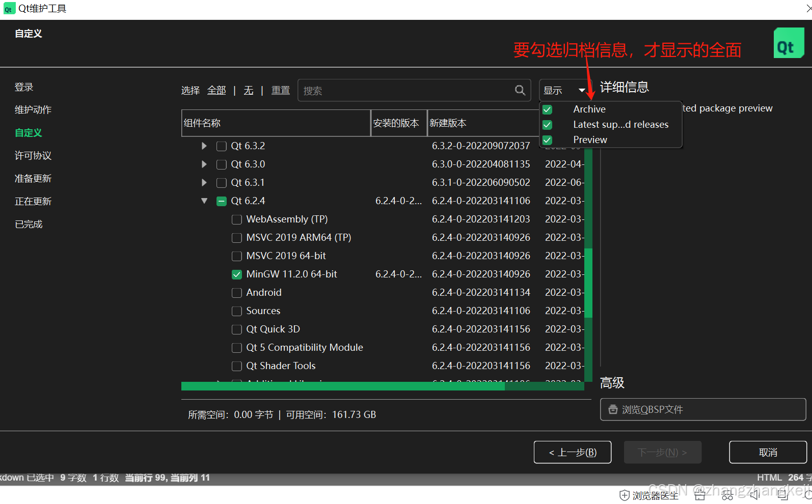Go to the 准备更新 step
Screen dimensions: 812x504
tap(33, 179)
